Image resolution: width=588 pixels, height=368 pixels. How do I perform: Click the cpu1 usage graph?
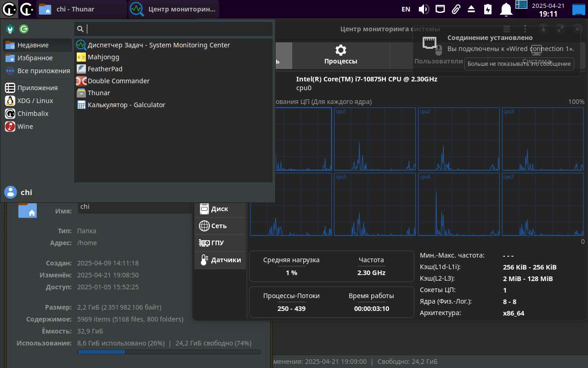tap(375, 139)
